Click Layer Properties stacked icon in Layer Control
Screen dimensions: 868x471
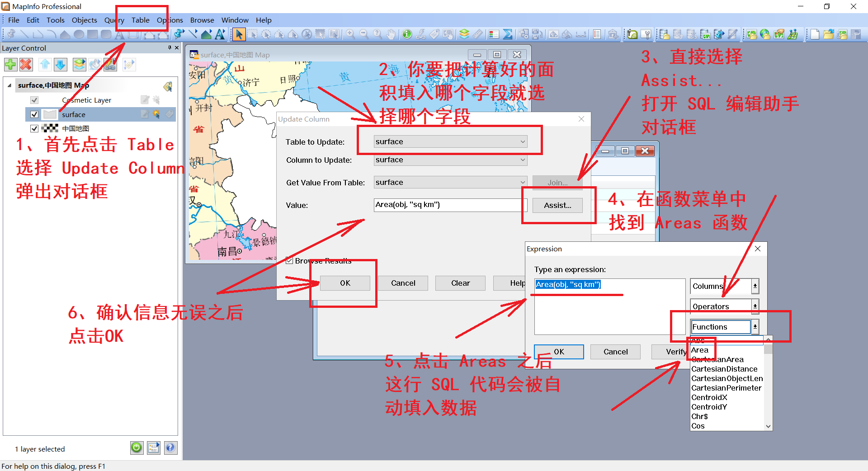[x=80, y=65]
